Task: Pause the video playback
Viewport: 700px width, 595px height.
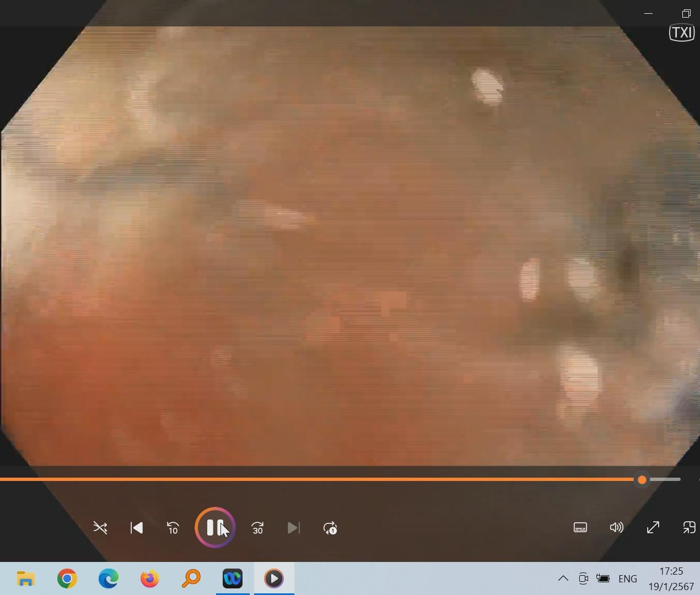Action: (215, 528)
